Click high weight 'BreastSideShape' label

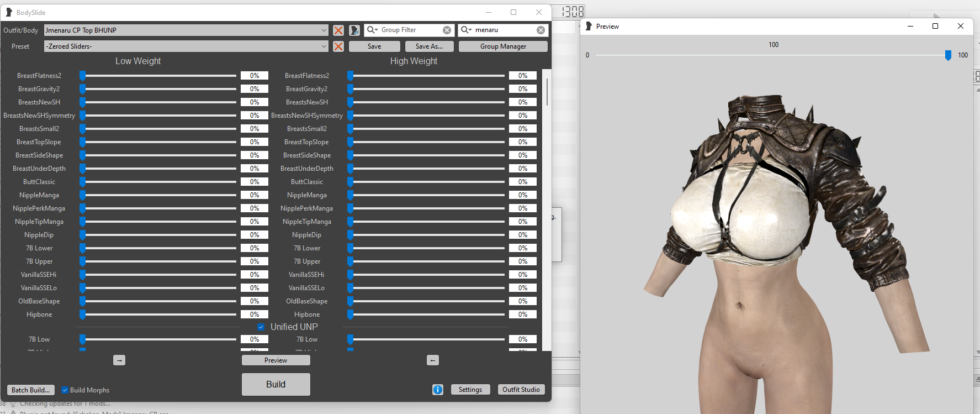coord(307,155)
